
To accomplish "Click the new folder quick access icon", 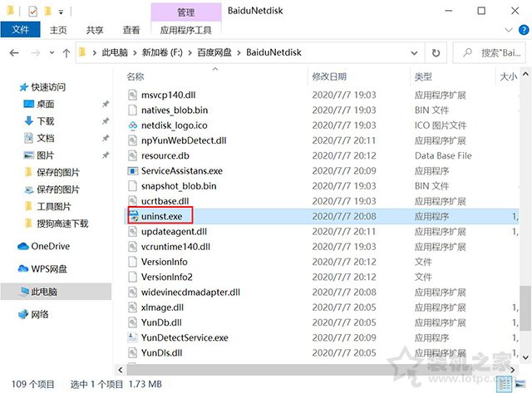I will pyautogui.click(x=48, y=12).
